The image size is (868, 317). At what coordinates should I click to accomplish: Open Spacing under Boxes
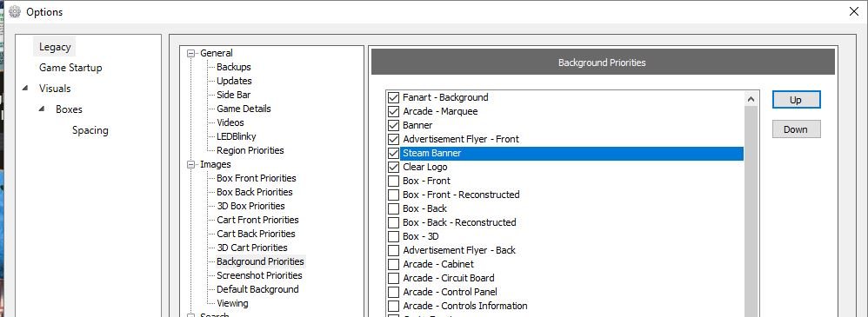click(90, 130)
